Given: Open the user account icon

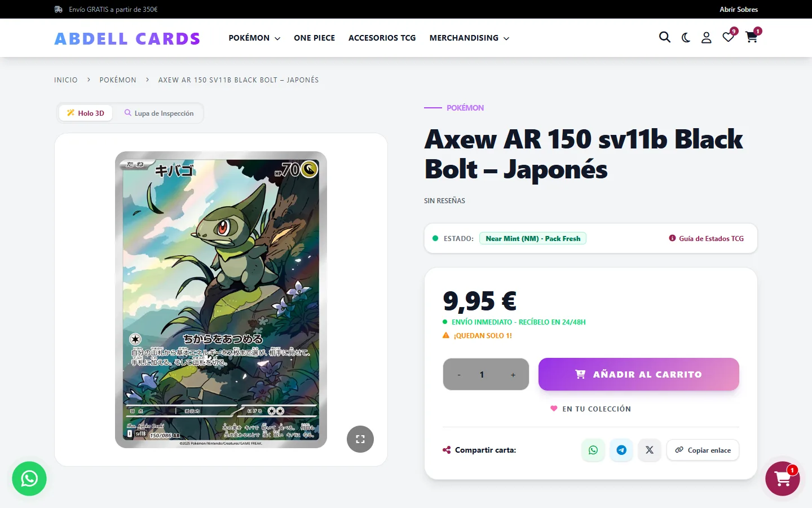Looking at the screenshot, I should pos(706,38).
